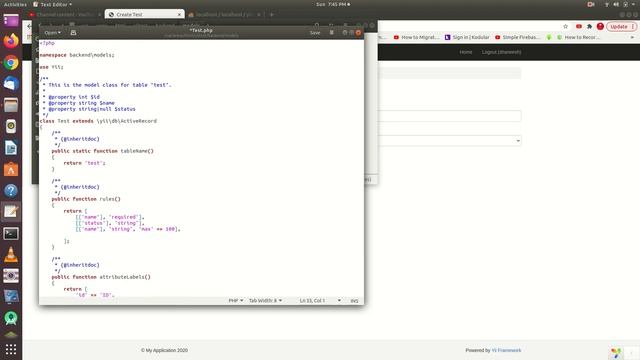640x360 pixels.
Task: Open the volume icon in top bar
Action: [x=616, y=4]
